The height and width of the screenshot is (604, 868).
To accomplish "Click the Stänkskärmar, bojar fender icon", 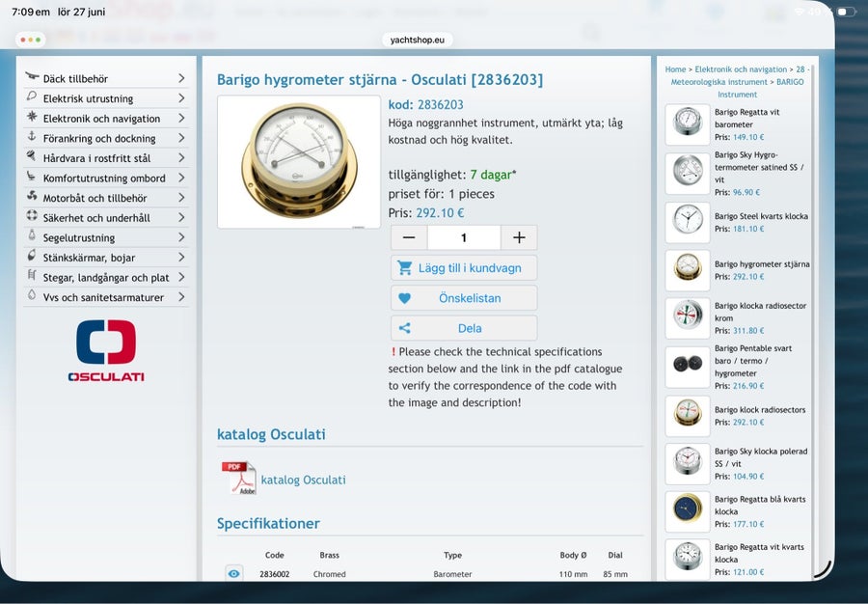I will coord(32,256).
